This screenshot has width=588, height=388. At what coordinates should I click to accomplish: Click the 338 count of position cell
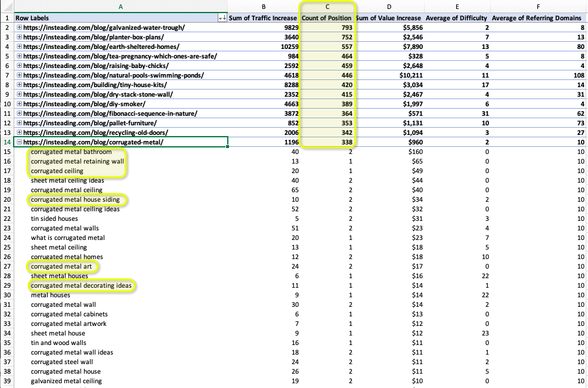pos(327,142)
